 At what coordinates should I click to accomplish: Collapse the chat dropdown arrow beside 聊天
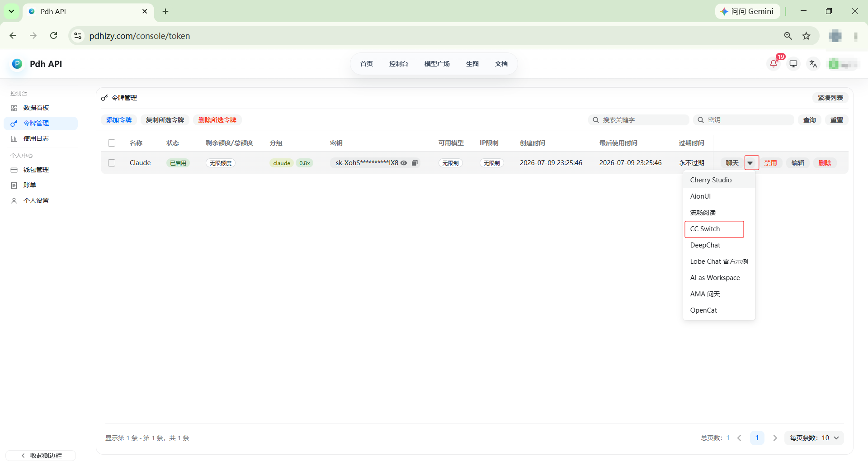pos(750,163)
